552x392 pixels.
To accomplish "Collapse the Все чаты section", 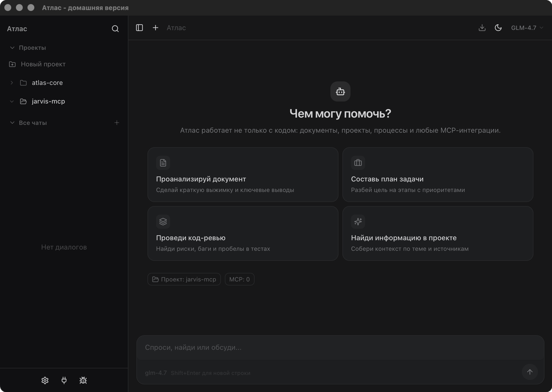I will (12, 123).
